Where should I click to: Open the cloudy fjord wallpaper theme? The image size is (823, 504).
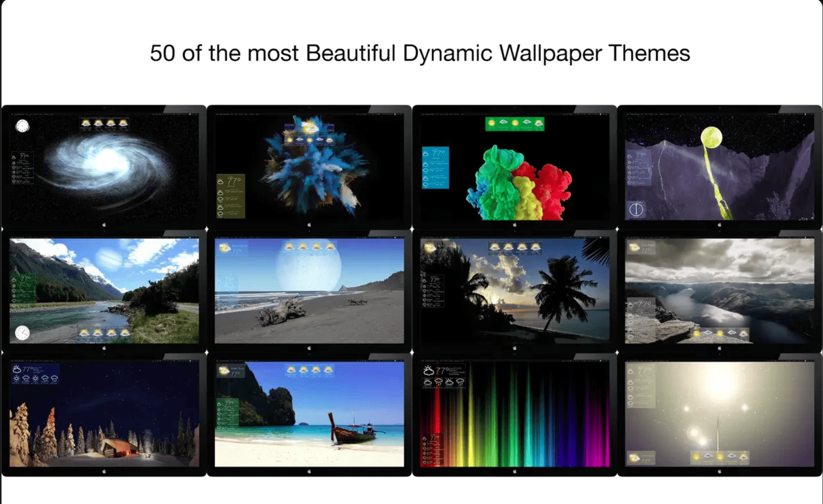coord(719,291)
